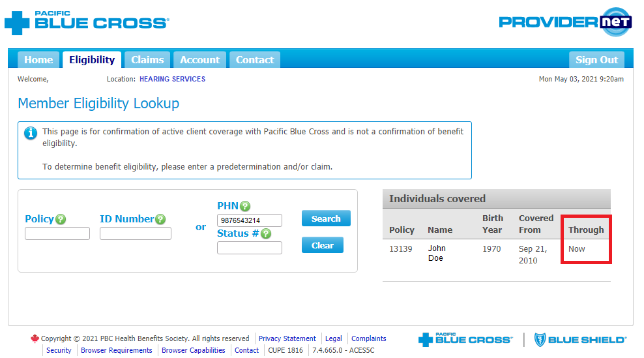Open the Contact tab in navigation bar

pyautogui.click(x=255, y=59)
